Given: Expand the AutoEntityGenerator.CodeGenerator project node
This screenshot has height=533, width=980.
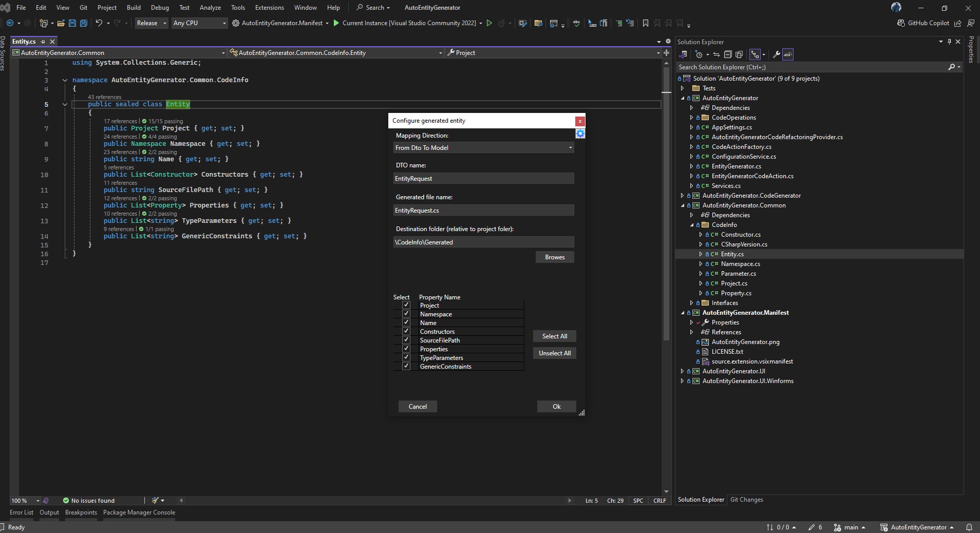Looking at the screenshot, I should coord(683,196).
